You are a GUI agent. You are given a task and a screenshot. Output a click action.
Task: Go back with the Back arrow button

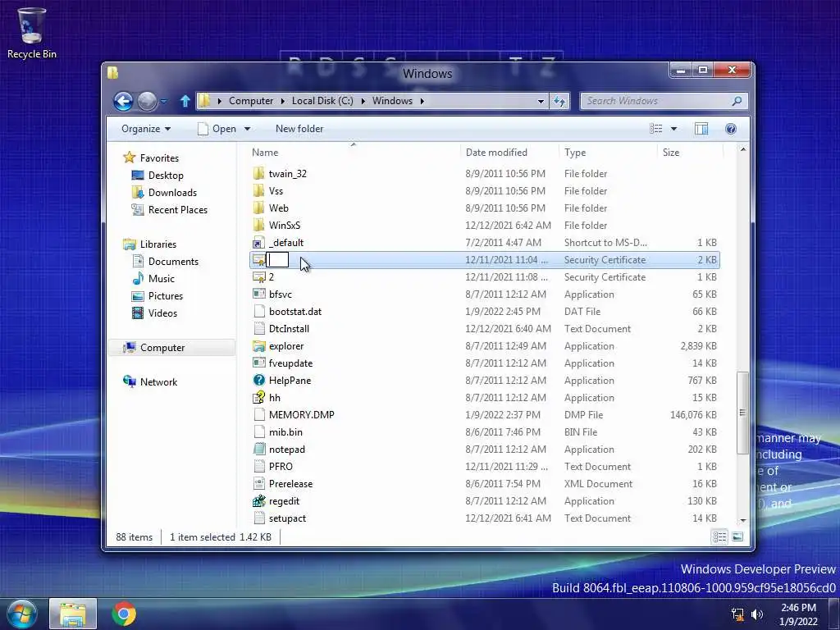[123, 101]
